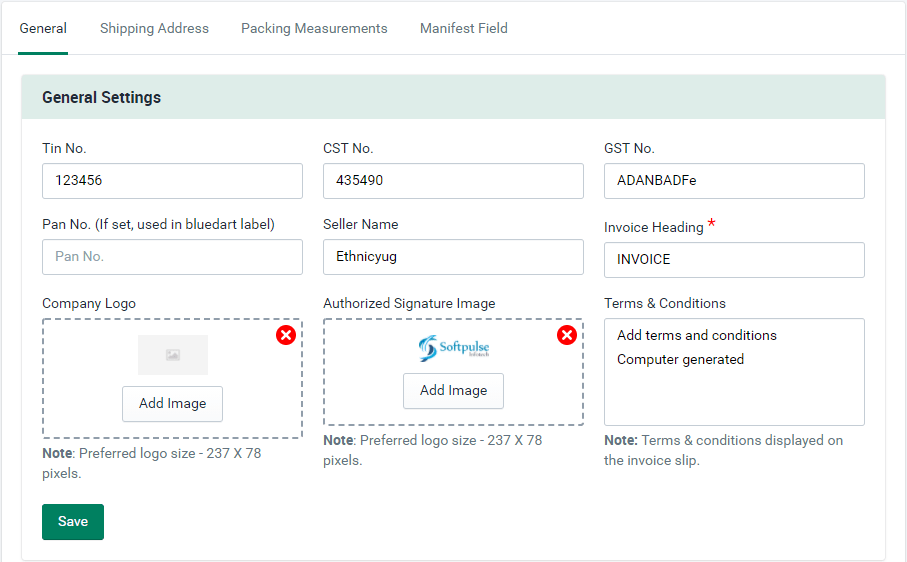Click the Company Logo placeholder thumbnail
Viewport: 907px width, 562px height.
pos(173,355)
